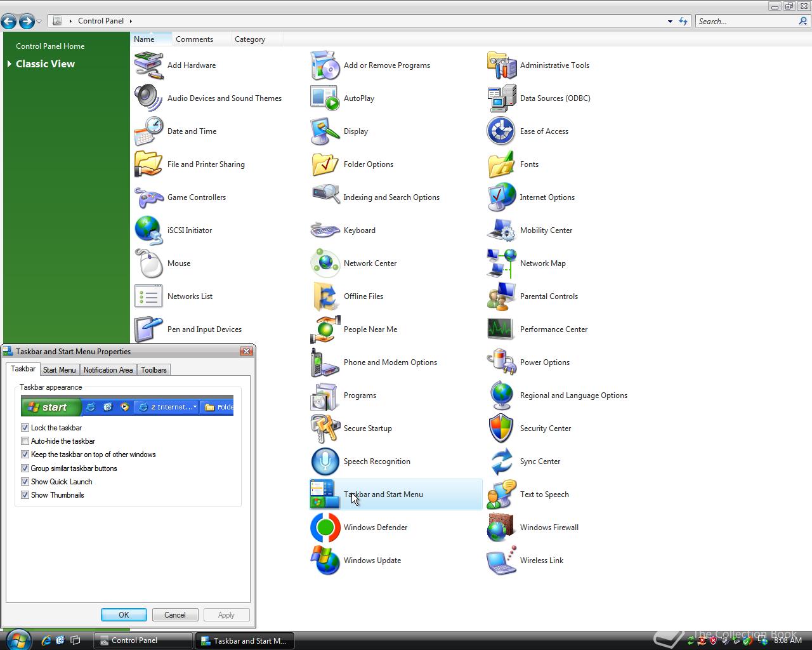The height and width of the screenshot is (650, 812).
Task: Click the Forward navigation arrow
Action: pyautogui.click(x=27, y=22)
